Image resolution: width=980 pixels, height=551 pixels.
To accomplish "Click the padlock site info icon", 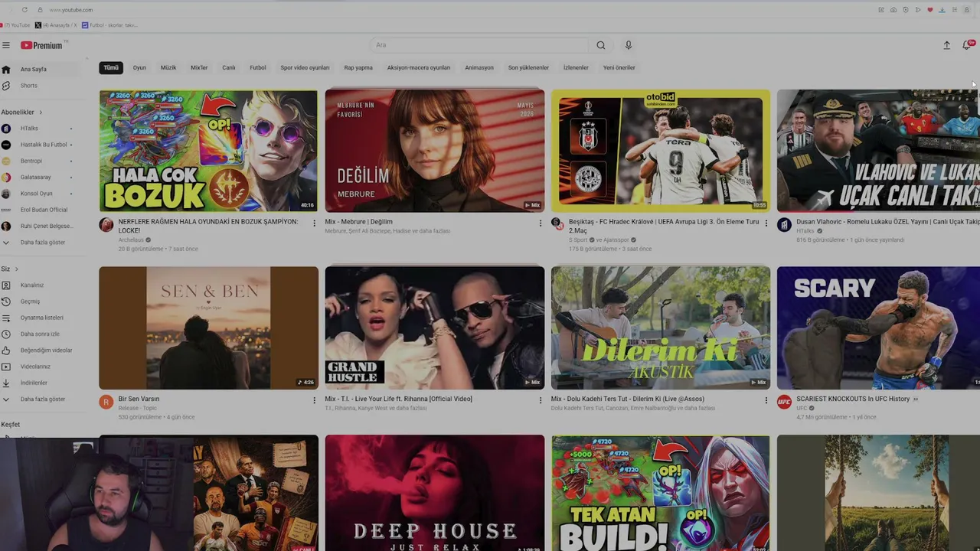I will point(40,10).
